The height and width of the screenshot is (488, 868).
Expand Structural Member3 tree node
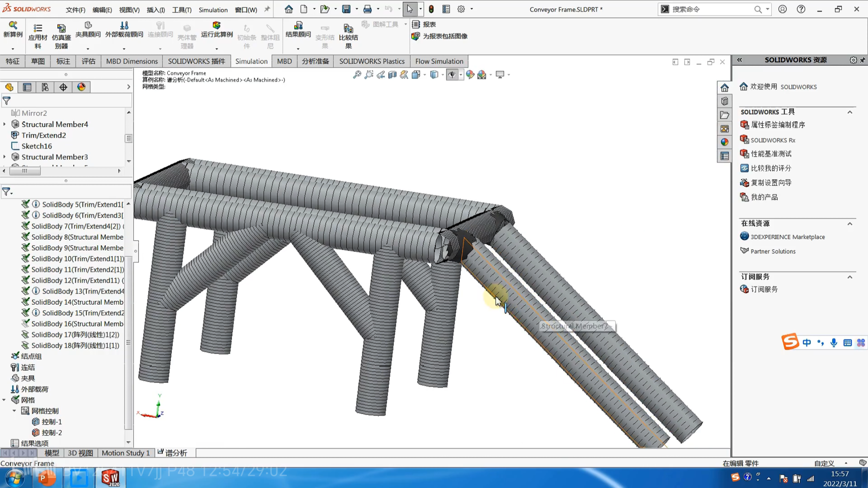(4, 157)
